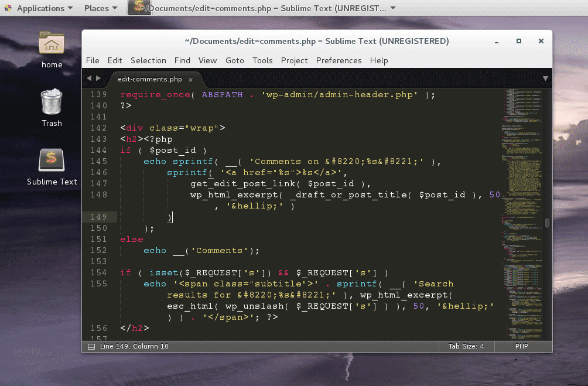The height and width of the screenshot is (386, 588).
Task: Open the Preferences menu
Action: (x=339, y=60)
